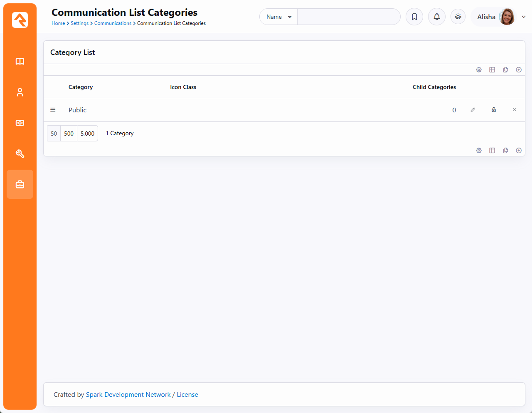Open the money icon sidebar menu
The width and height of the screenshot is (532, 413).
pyautogui.click(x=20, y=123)
